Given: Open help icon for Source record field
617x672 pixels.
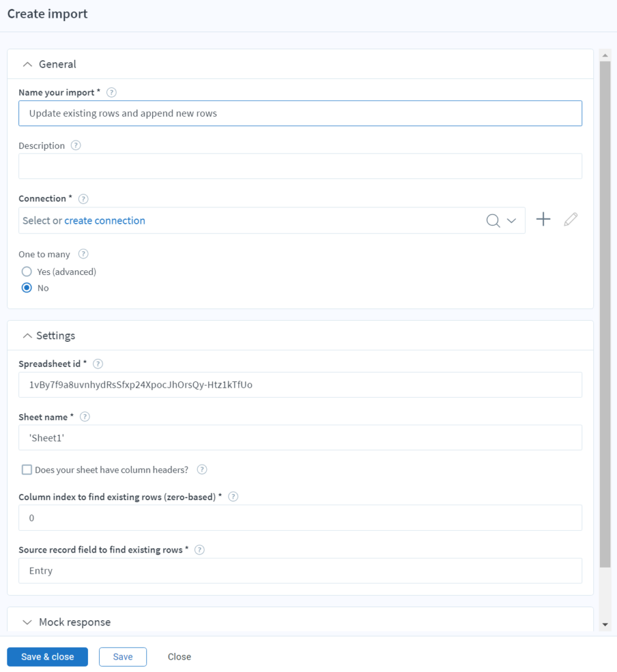Looking at the screenshot, I should click(x=200, y=550).
